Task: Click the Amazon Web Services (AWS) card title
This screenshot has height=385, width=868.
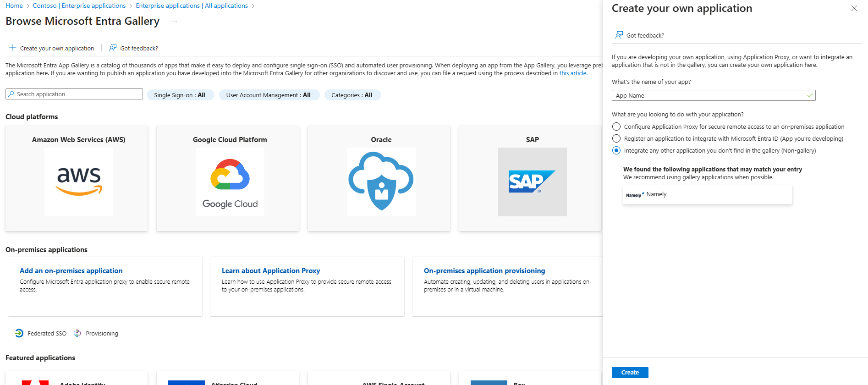Action: coord(79,140)
